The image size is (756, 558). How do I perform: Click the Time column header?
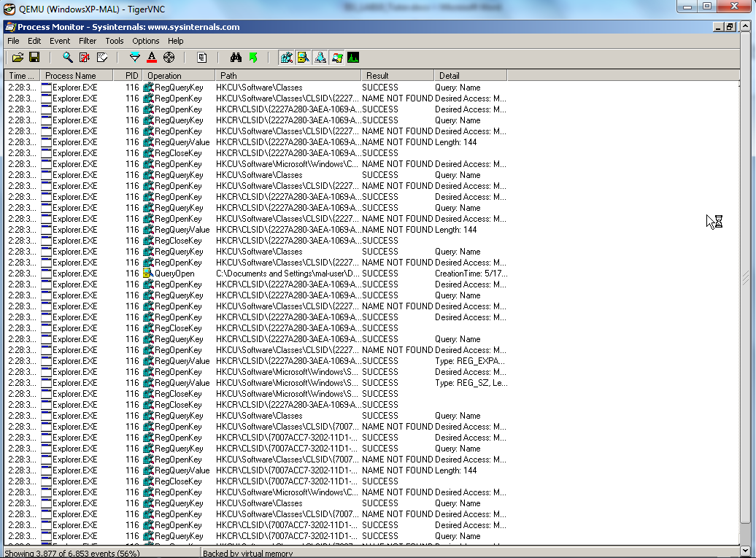click(x=22, y=76)
